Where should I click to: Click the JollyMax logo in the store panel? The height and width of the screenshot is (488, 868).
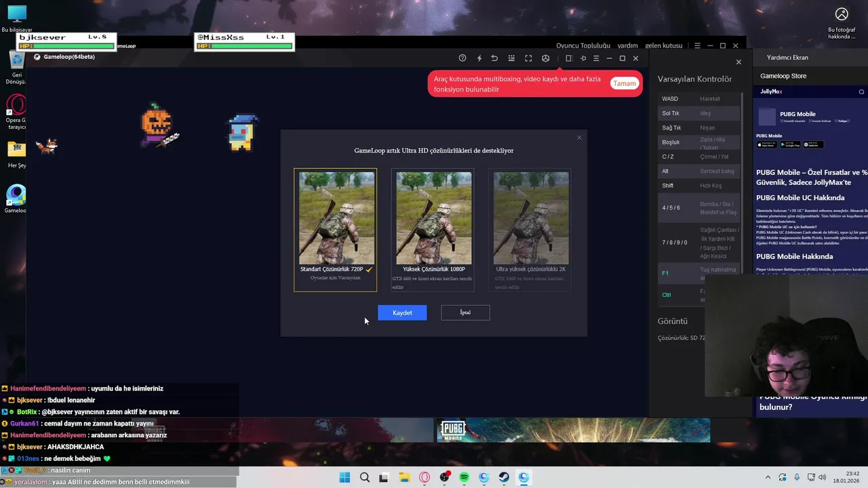(771, 91)
